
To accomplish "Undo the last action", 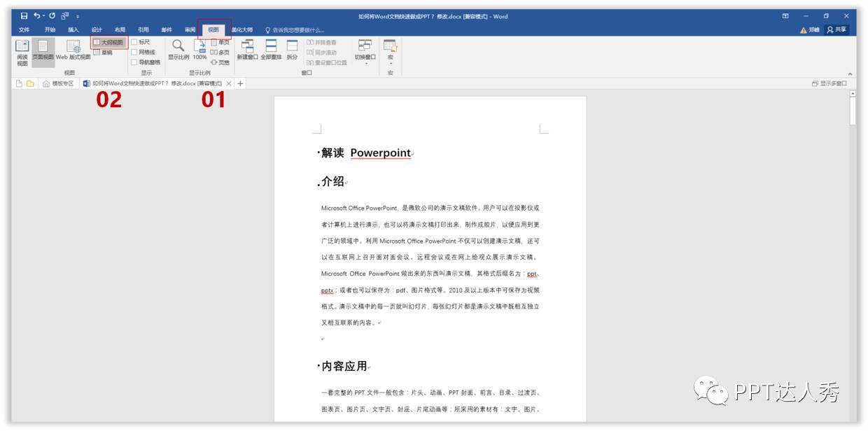I will 37,16.
